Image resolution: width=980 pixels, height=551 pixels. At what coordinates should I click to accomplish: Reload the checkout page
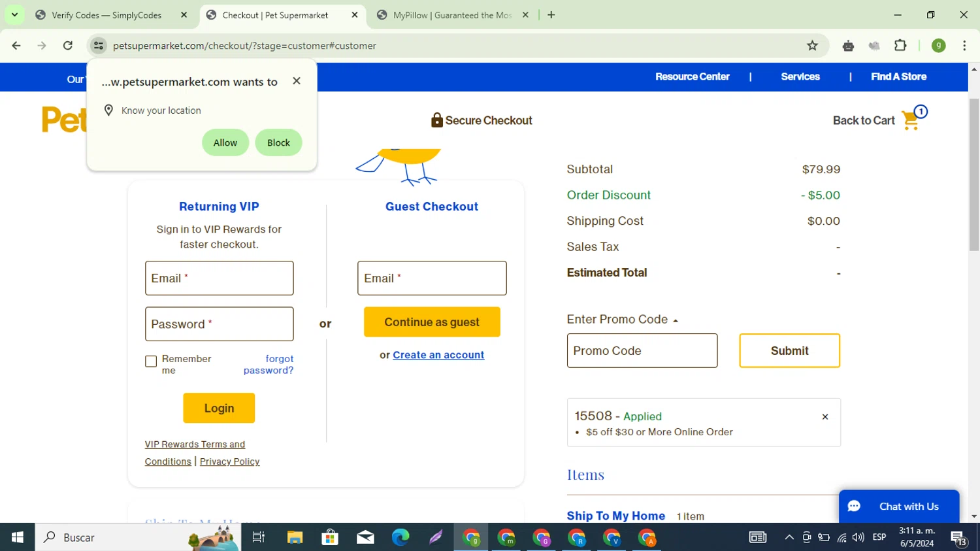coord(68,46)
